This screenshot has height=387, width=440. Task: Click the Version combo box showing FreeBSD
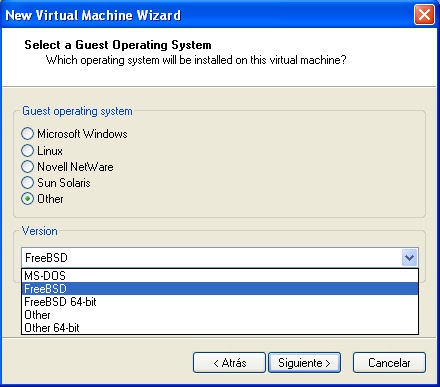point(220,258)
